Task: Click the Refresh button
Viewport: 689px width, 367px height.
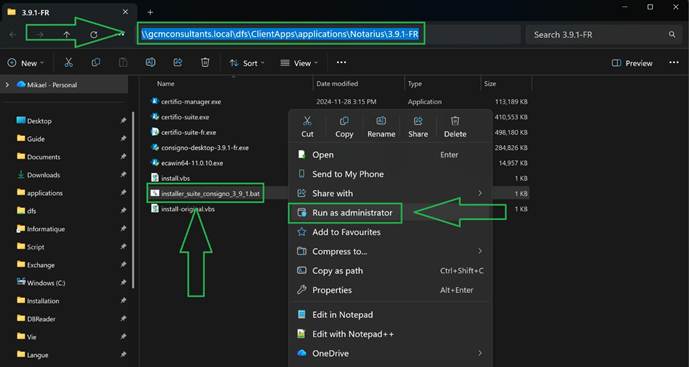Action: 94,34
